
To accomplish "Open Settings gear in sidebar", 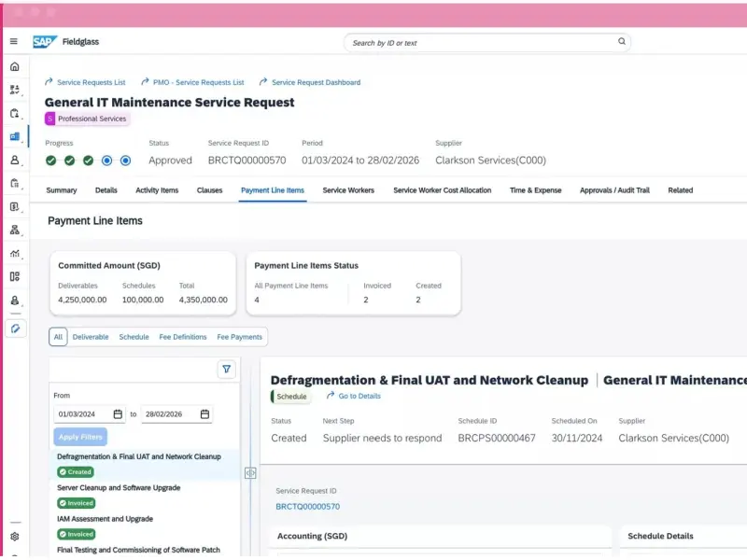I will click(x=14, y=537).
